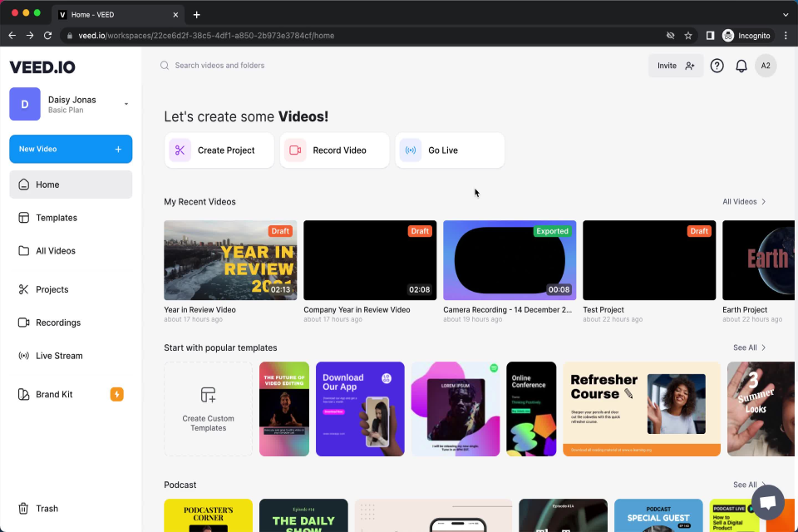Click the Incognito profile indicator

tap(746, 36)
